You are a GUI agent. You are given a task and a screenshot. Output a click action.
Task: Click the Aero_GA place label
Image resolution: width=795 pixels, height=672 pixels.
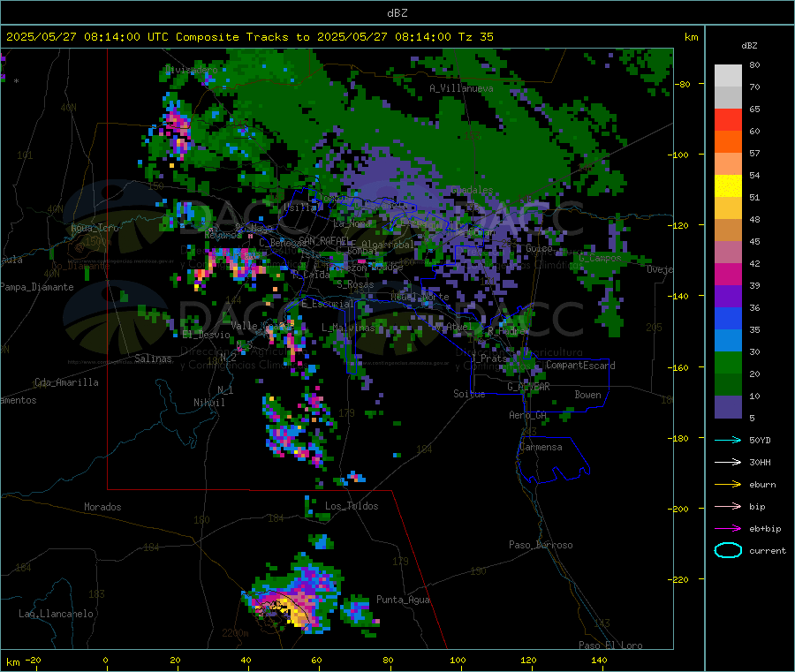527,415
